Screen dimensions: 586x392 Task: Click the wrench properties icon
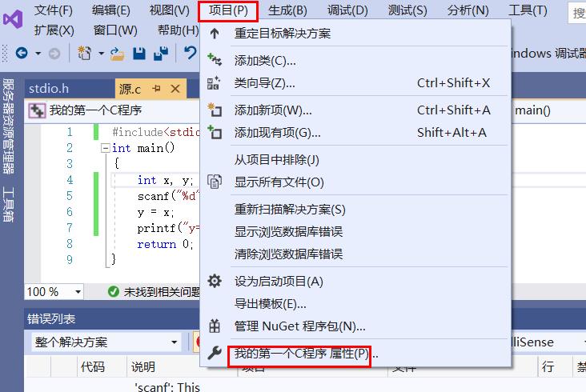[x=215, y=353]
